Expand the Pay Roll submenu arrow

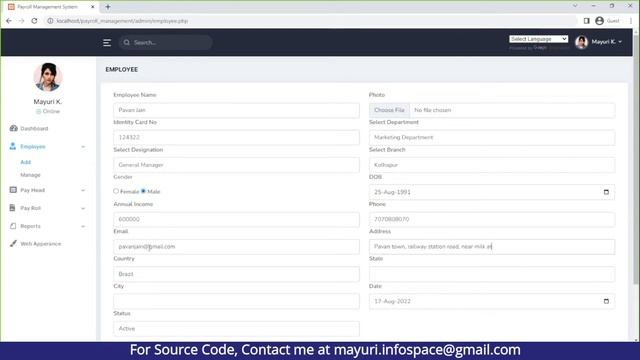click(x=83, y=209)
